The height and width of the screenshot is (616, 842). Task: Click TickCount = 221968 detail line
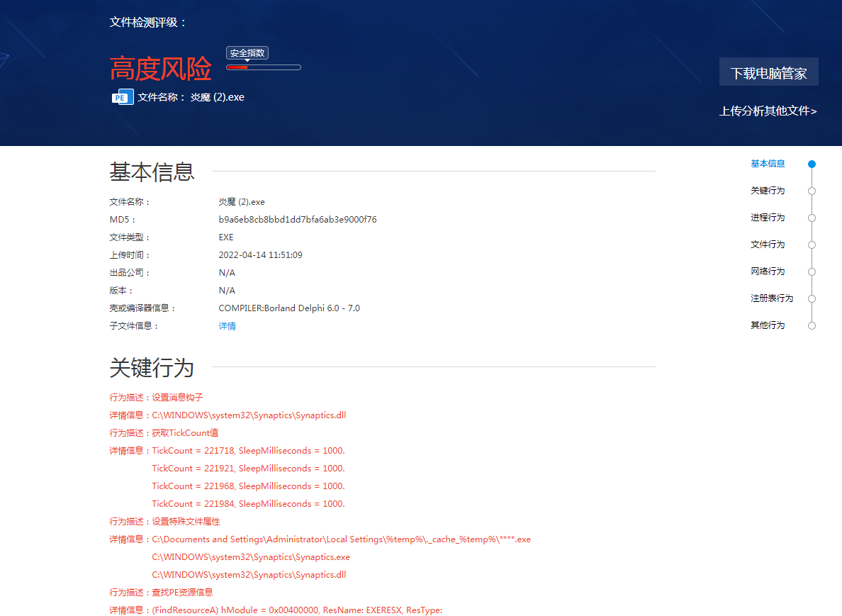pos(248,486)
